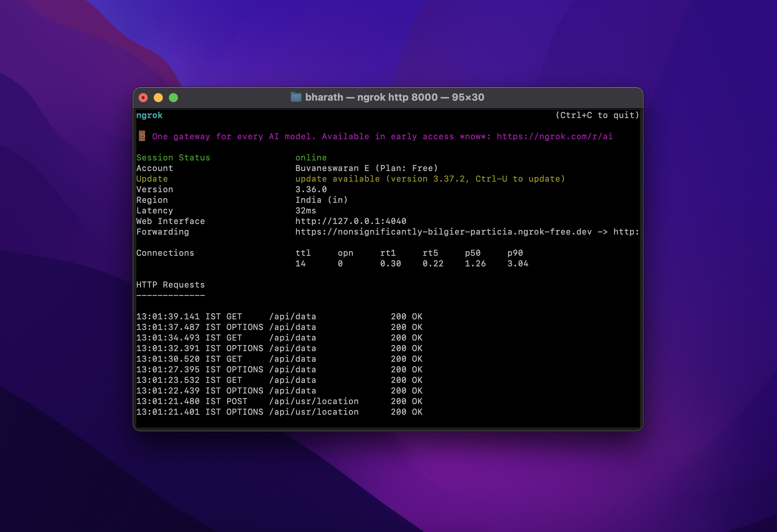Screen dimensions: 777x532
Task: Click the cyan 'ngrok' heading text
Action: 149,115
